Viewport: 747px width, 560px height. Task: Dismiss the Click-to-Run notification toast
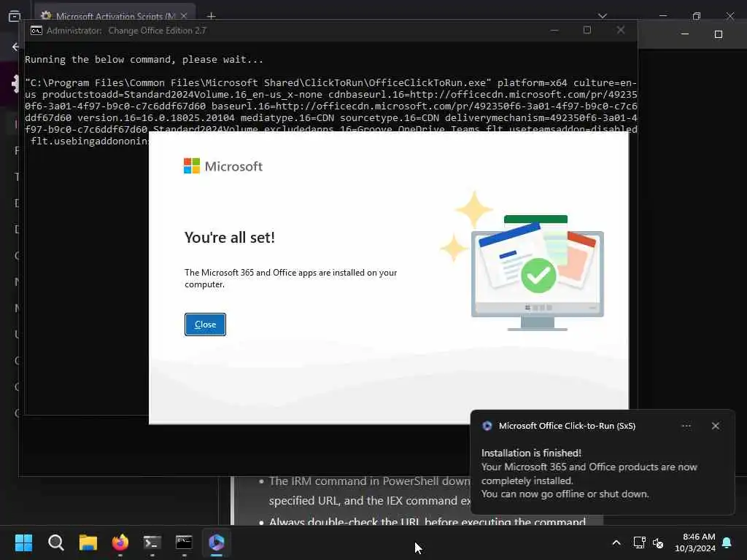(716, 426)
